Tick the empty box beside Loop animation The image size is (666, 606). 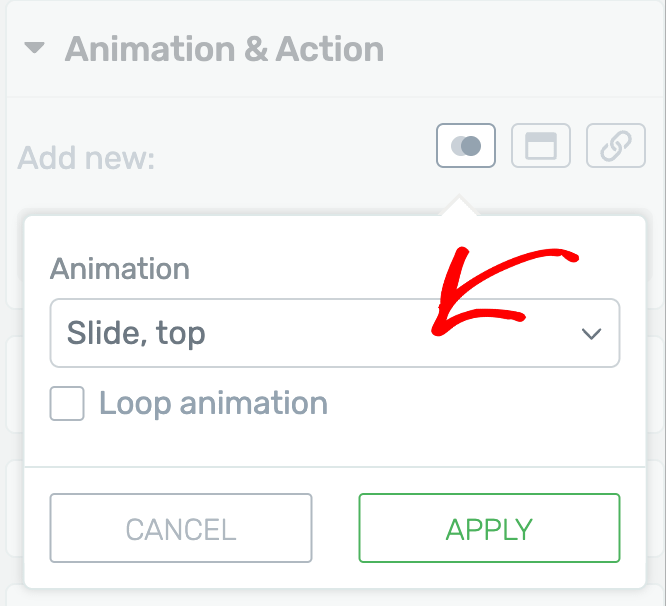67,403
